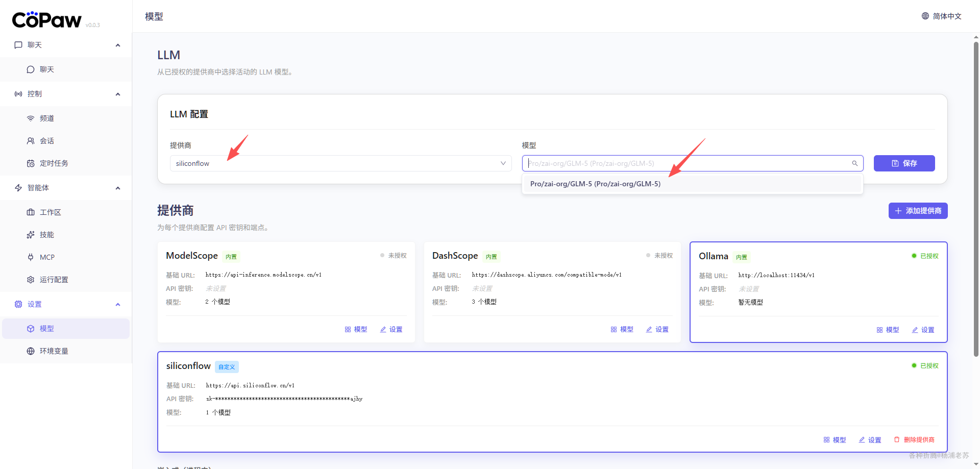The width and height of the screenshot is (980, 469).
Task: Click the Ollama card title
Action: [x=714, y=256]
